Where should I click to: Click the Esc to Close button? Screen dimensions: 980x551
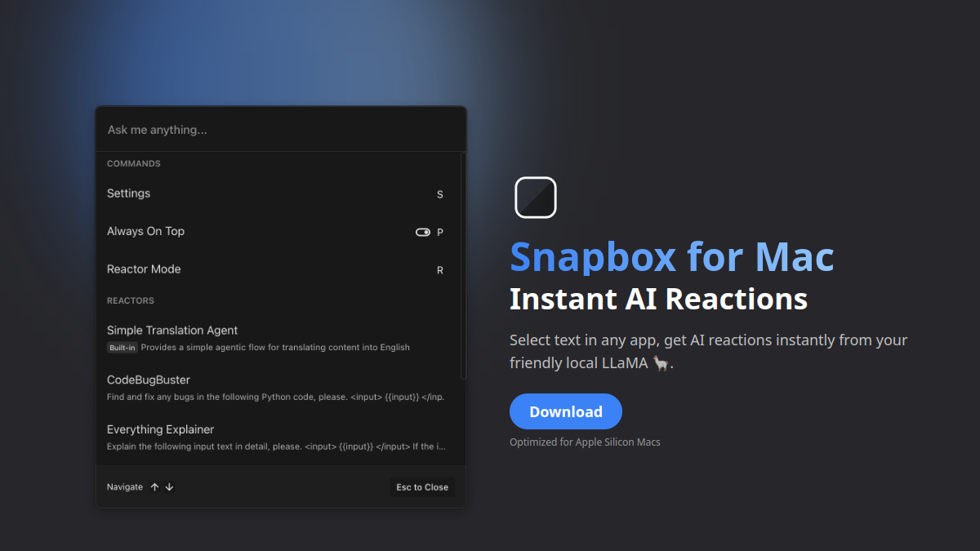(422, 487)
